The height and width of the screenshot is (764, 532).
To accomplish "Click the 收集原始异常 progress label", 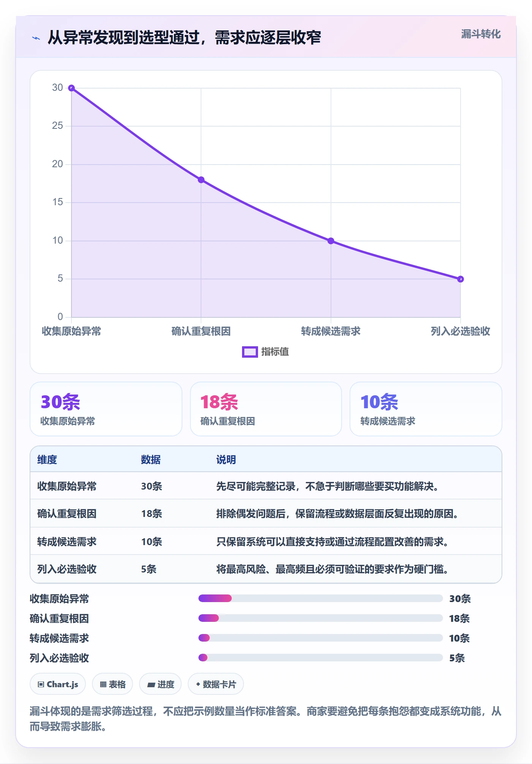I will tap(59, 599).
